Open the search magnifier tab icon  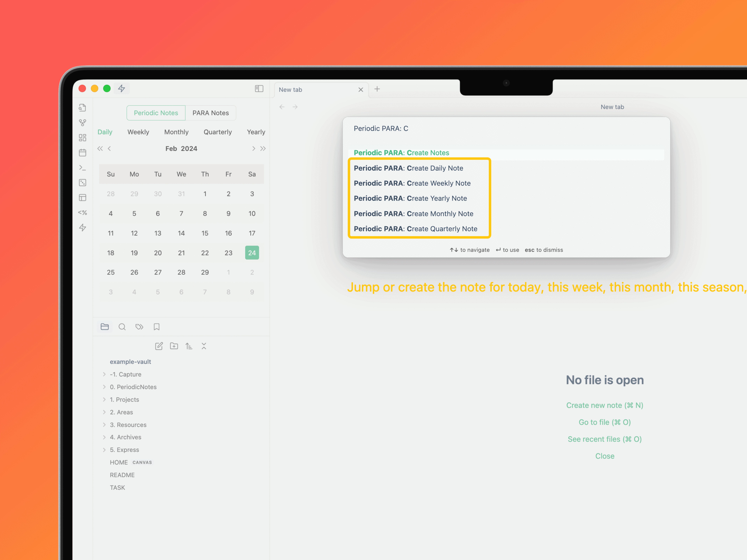(x=122, y=327)
